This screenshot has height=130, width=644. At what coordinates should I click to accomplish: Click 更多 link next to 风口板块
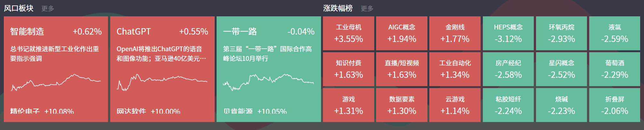tap(48, 9)
